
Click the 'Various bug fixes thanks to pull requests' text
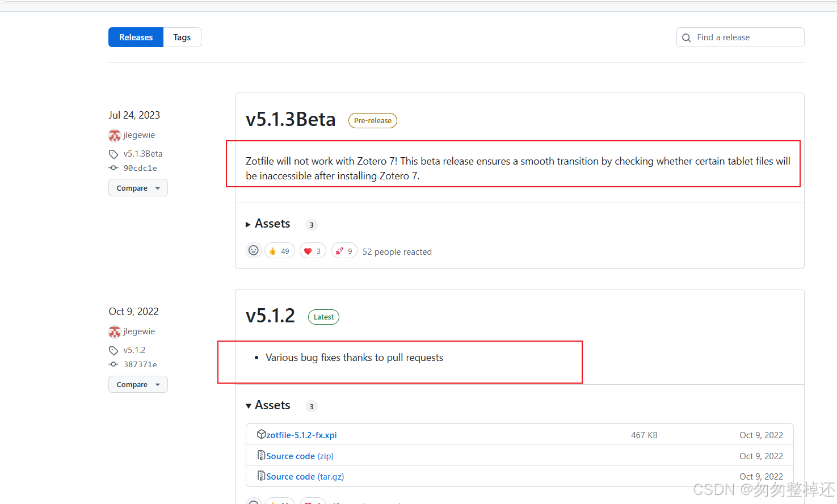click(355, 358)
